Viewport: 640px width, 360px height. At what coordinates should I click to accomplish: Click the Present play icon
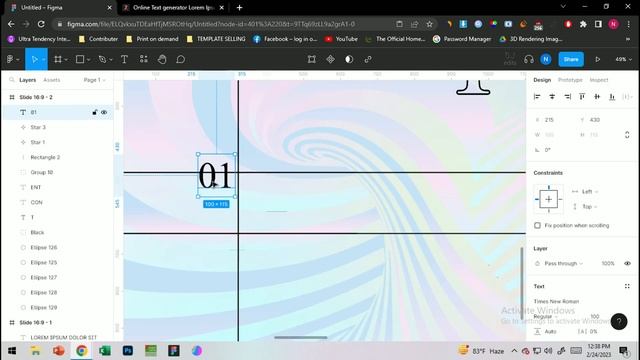point(598,60)
